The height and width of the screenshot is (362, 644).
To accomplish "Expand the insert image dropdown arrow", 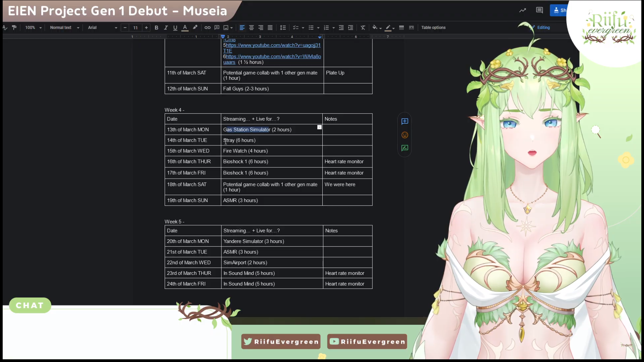I will (231, 28).
